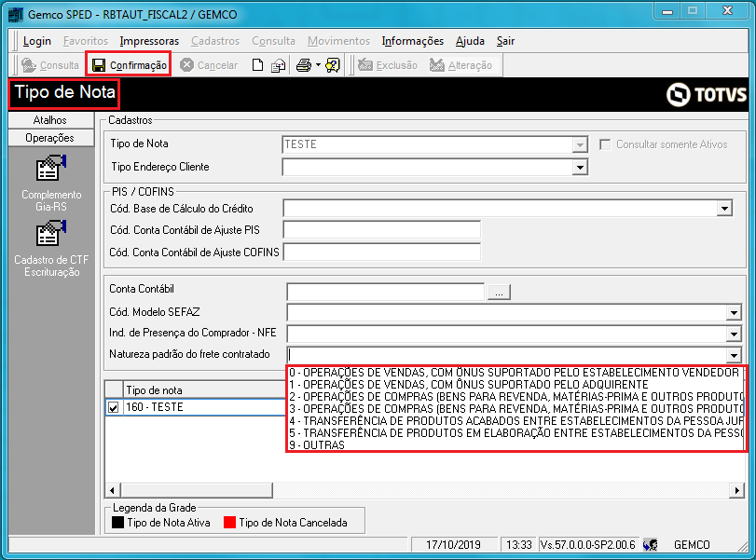Expand Ind. de Presença do Comprador dropdown

[734, 334]
